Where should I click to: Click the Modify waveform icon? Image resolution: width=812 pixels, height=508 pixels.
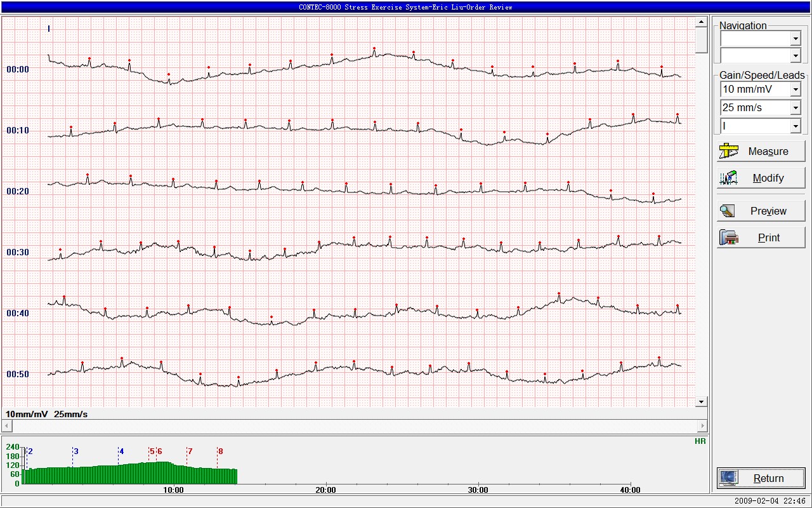pyautogui.click(x=728, y=178)
